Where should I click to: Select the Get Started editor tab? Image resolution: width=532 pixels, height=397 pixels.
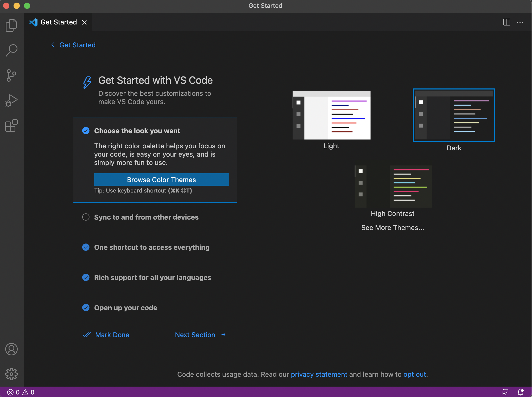tap(58, 22)
